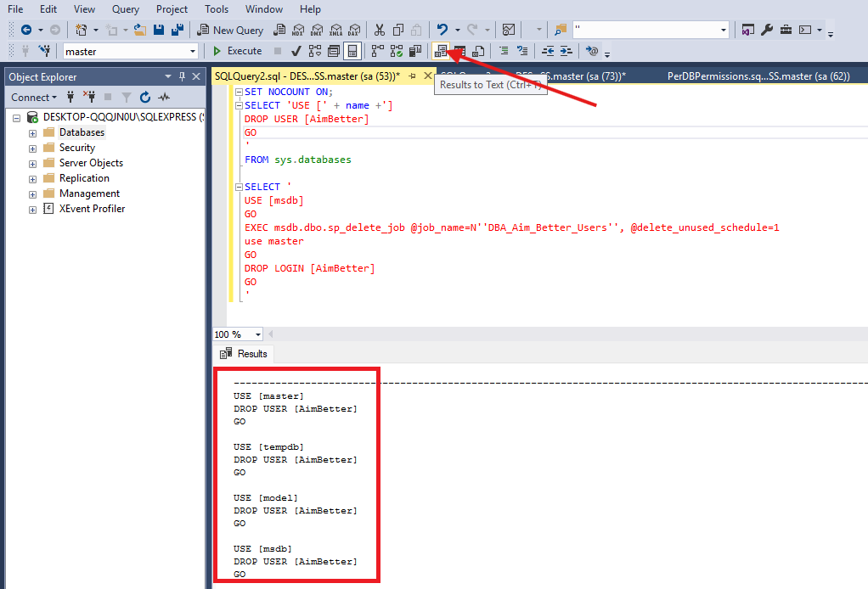Open the File menu

(x=15, y=9)
